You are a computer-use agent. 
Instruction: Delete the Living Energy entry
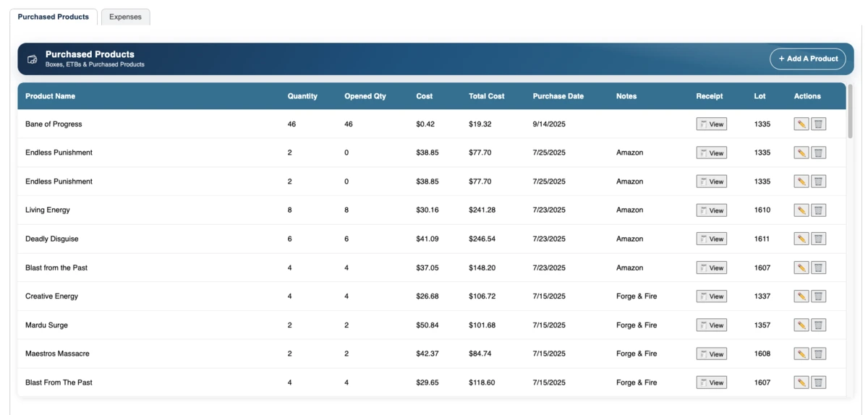(x=818, y=210)
